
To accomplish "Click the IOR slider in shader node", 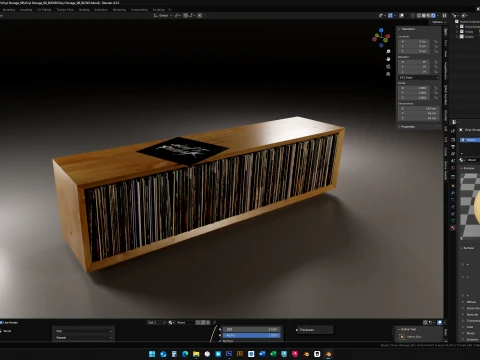I will pos(252,329).
